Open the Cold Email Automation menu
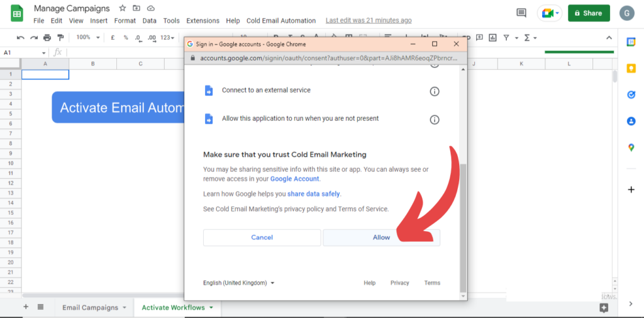This screenshot has width=644, height=318. point(281,21)
